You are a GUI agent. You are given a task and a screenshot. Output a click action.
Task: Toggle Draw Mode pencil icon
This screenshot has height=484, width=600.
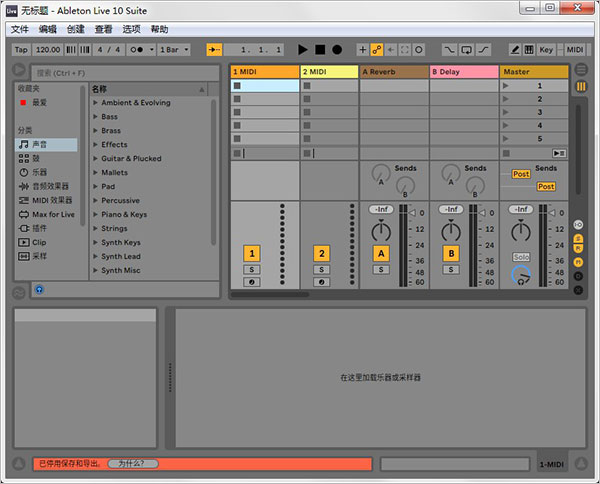coord(515,49)
